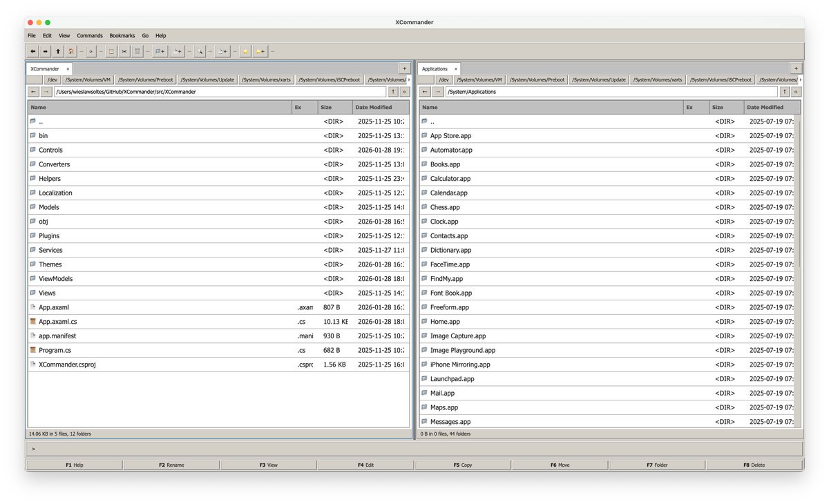Screen dimensions: 829x504
Task: Open the Commands menu
Action: (x=90, y=35)
